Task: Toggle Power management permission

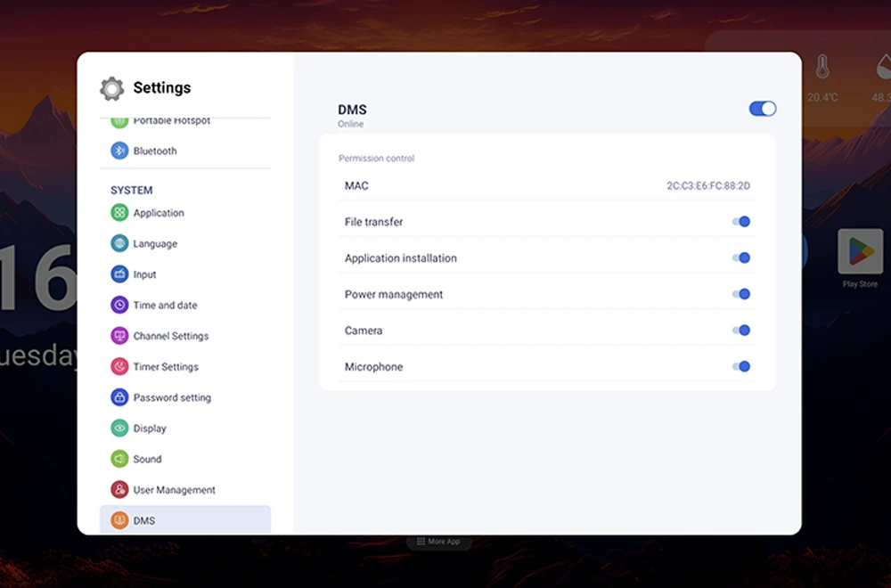Action: click(741, 294)
